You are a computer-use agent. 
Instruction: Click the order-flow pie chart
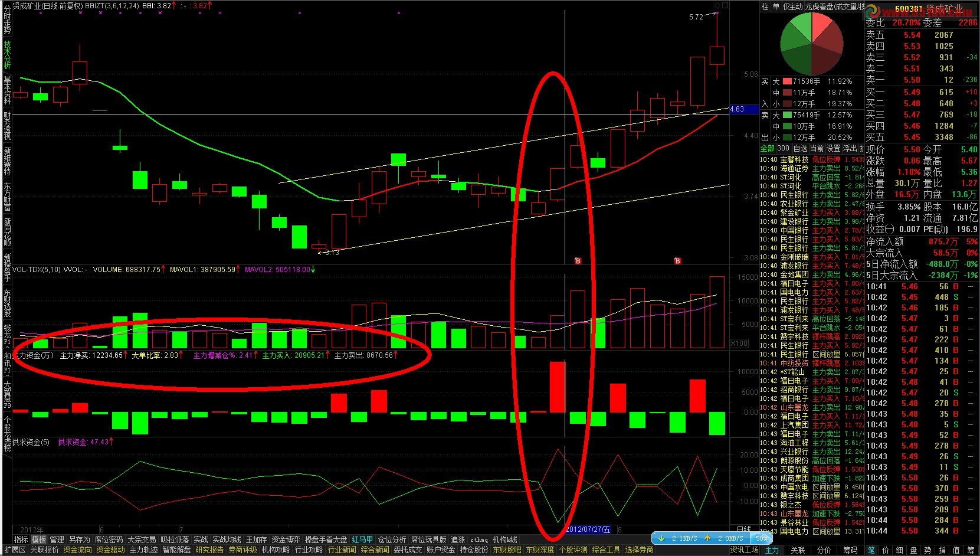[x=812, y=43]
